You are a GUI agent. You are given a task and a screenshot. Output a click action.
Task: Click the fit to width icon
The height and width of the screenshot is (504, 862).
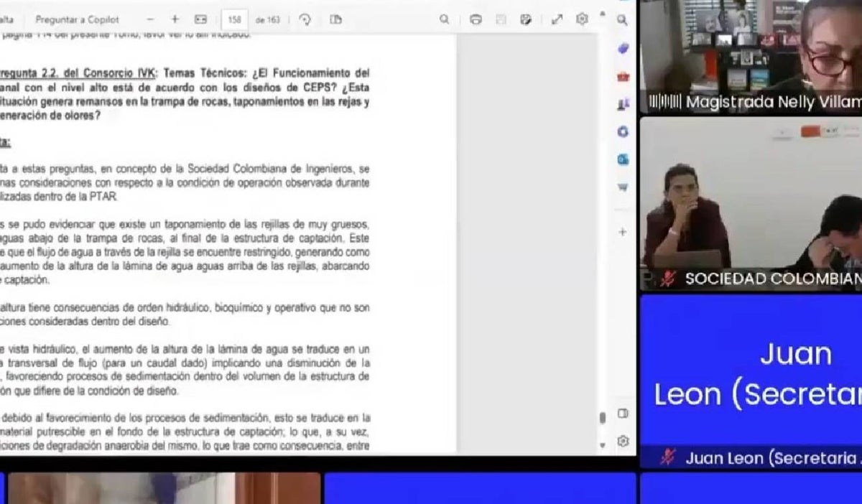click(200, 19)
